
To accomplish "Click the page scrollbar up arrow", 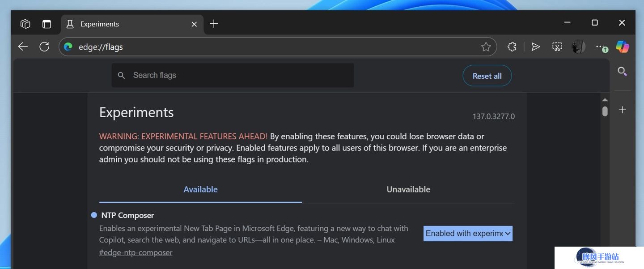I will coord(605,99).
